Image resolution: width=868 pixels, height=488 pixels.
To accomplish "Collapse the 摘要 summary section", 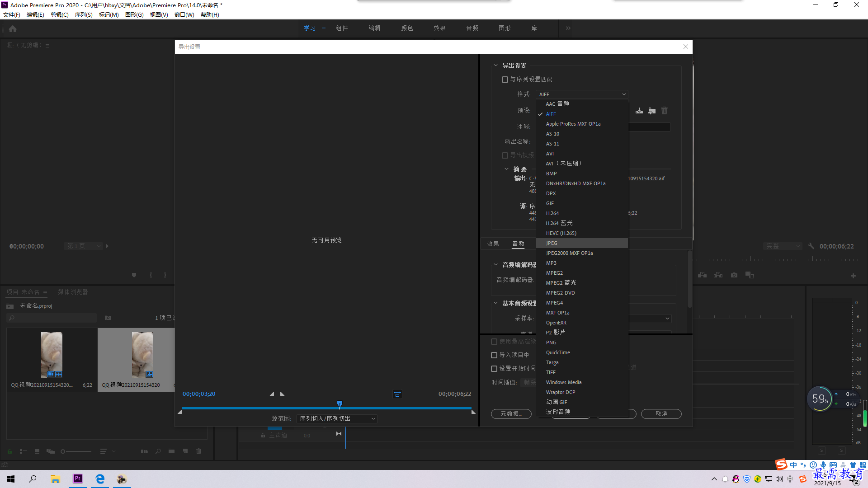I will coord(506,169).
